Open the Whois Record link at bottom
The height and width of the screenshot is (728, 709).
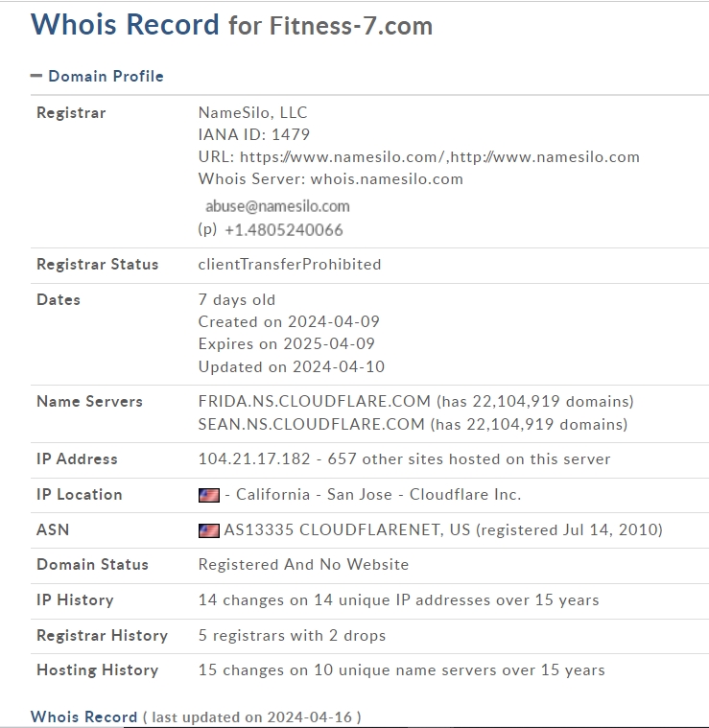(x=84, y=716)
